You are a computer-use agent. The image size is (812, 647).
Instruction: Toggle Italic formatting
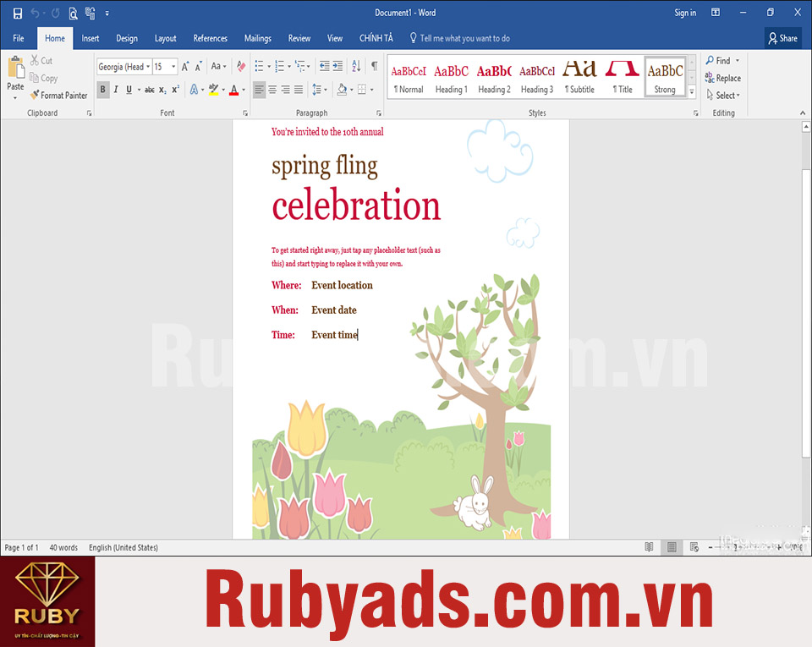[x=116, y=90]
